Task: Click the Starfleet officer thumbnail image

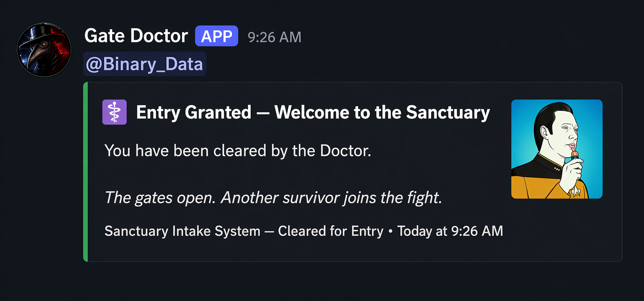Action: [x=556, y=149]
